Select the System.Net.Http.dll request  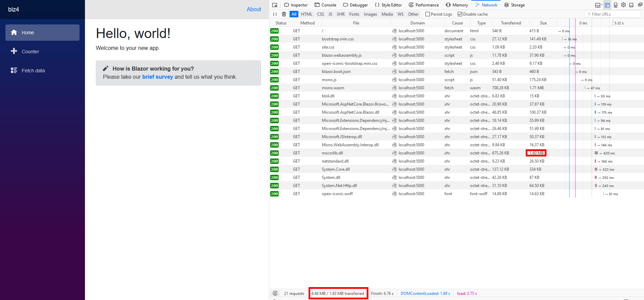click(x=456, y=186)
